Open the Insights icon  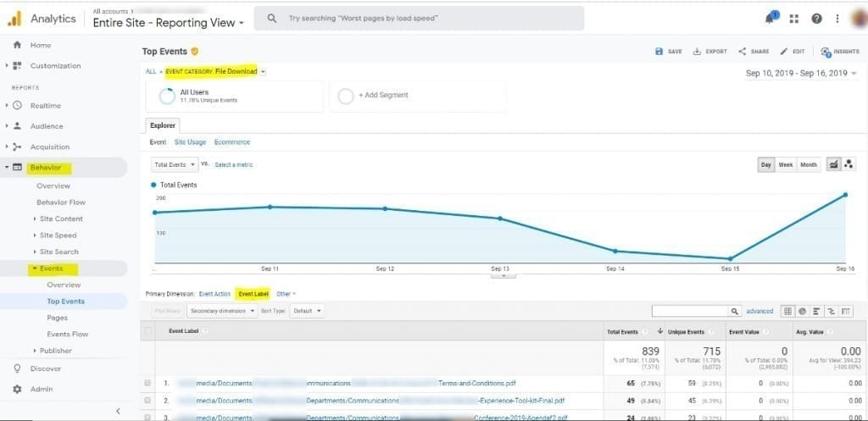click(826, 52)
